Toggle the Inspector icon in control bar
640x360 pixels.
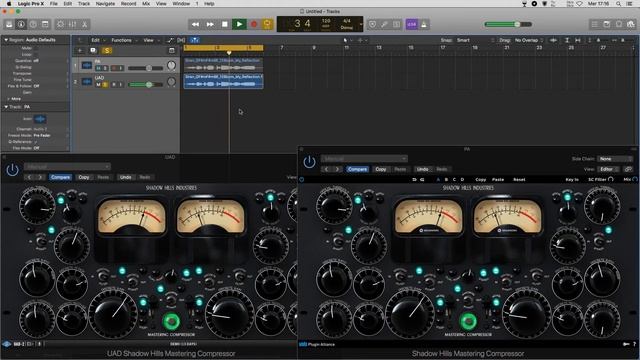tap(21, 24)
